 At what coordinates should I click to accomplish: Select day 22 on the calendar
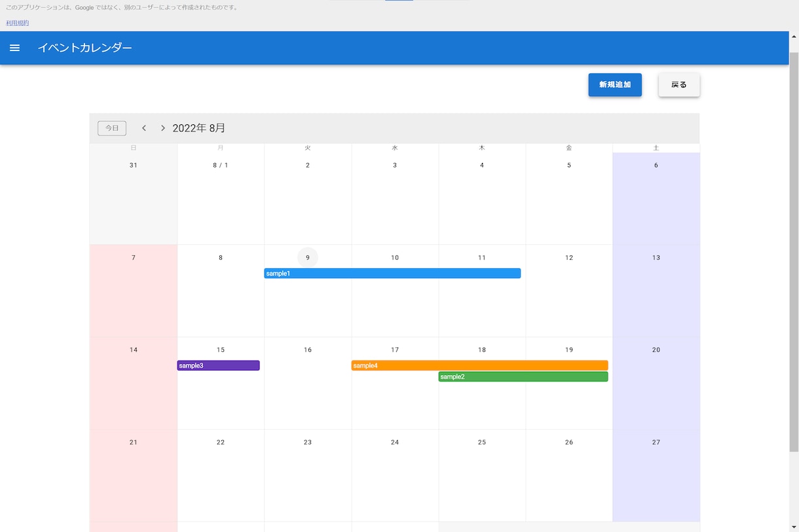pyautogui.click(x=221, y=442)
